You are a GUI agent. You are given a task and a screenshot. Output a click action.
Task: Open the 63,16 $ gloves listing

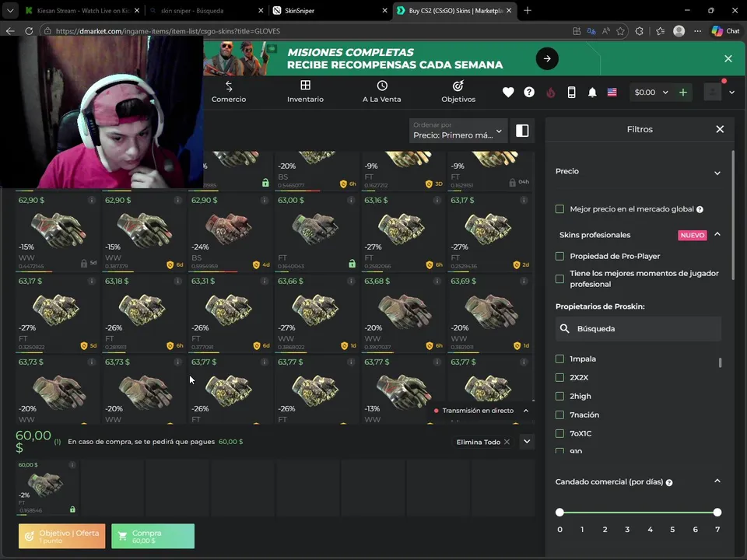tap(403, 233)
